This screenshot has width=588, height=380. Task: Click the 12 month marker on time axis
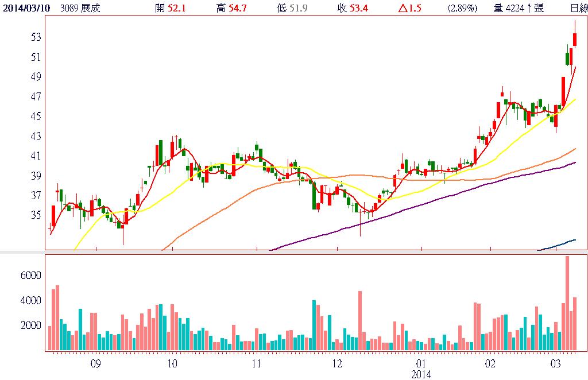click(x=337, y=364)
